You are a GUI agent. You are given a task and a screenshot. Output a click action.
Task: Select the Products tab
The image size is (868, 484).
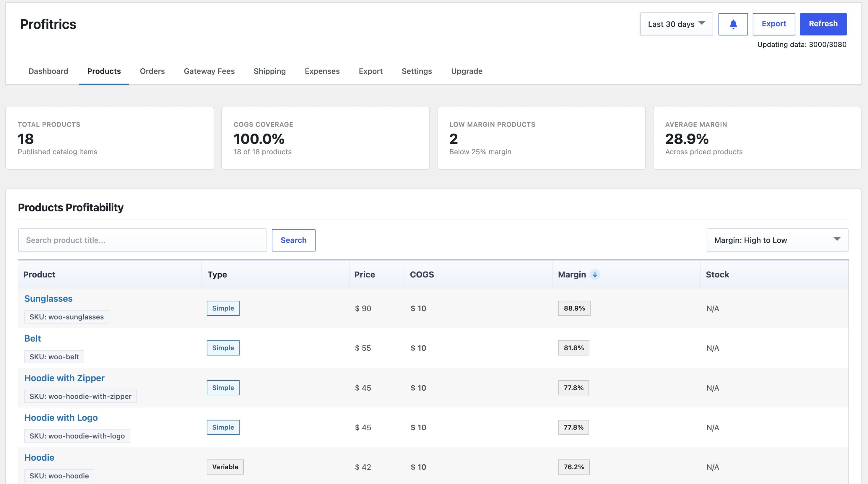(104, 71)
